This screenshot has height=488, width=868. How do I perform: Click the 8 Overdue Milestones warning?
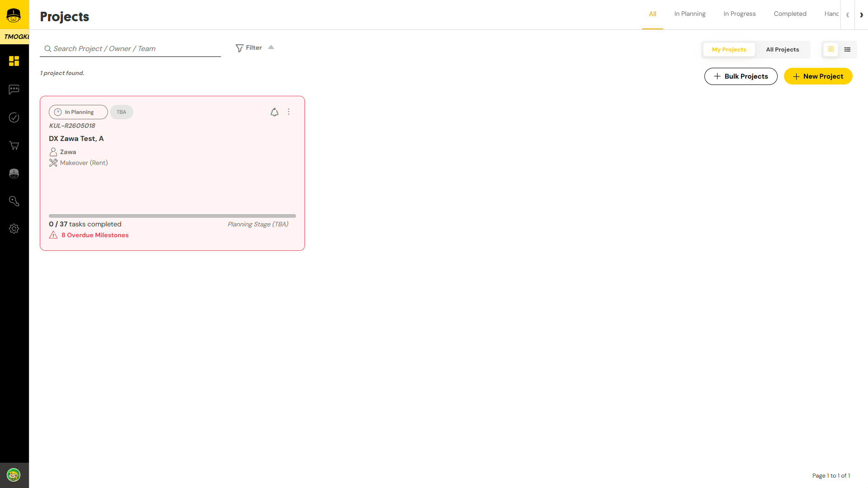[x=95, y=235]
